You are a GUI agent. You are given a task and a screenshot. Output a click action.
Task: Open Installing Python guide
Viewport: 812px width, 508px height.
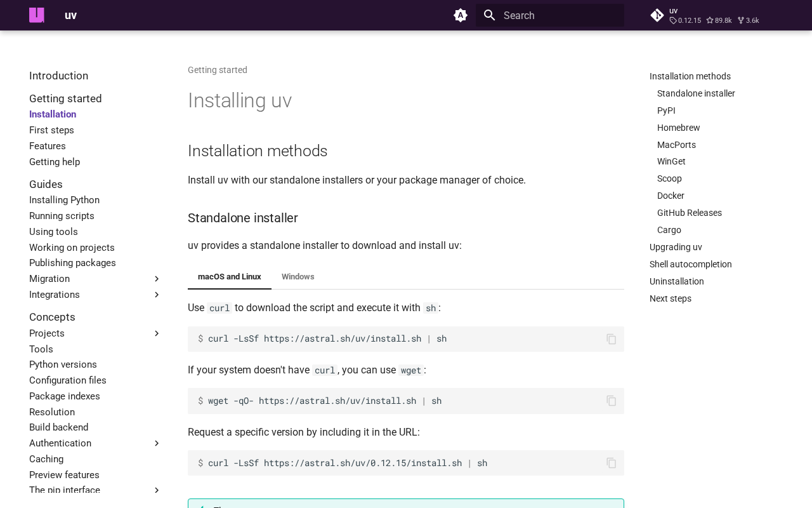click(64, 200)
